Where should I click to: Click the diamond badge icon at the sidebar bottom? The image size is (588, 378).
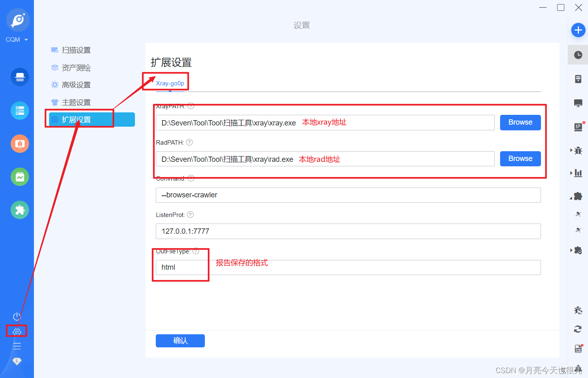(x=17, y=361)
